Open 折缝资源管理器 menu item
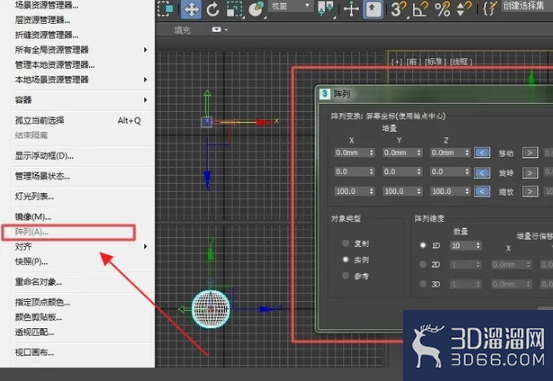553x381 pixels. tap(47, 35)
